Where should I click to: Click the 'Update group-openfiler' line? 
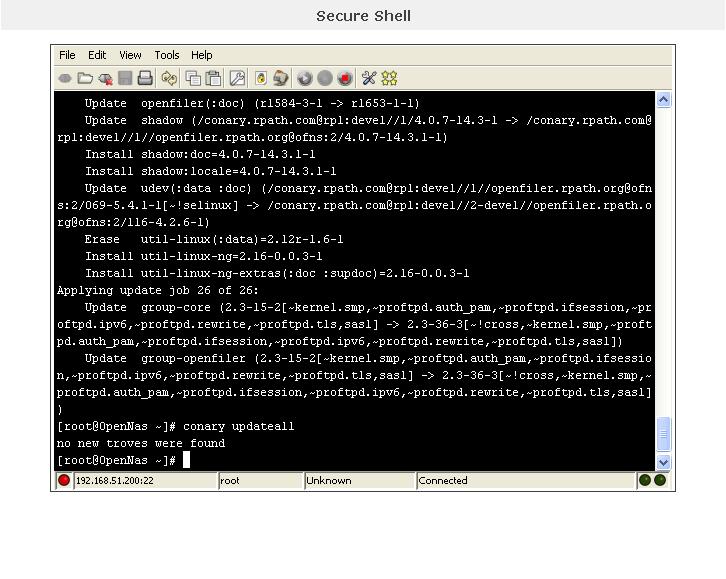click(x=354, y=384)
